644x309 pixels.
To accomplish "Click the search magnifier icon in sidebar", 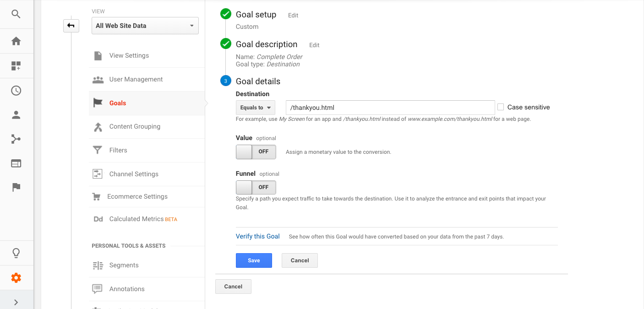I will (x=16, y=14).
